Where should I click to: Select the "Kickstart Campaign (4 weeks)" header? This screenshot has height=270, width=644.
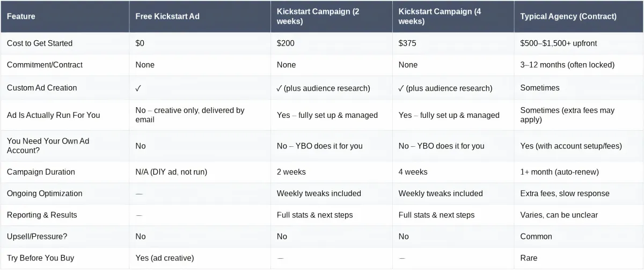pyautogui.click(x=440, y=16)
